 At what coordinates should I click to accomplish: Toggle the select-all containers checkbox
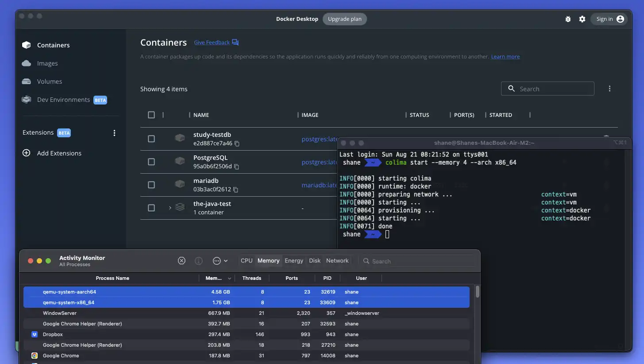coord(151,115)
